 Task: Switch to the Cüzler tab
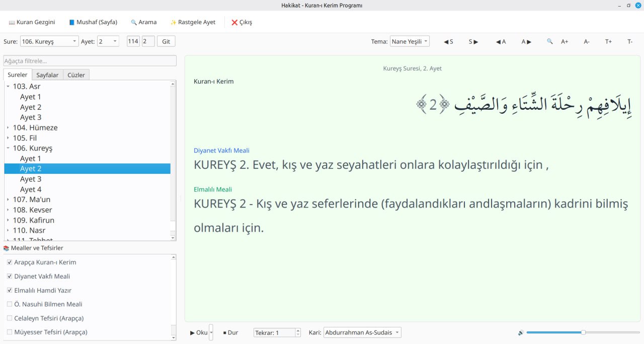[x=76, y=75]
